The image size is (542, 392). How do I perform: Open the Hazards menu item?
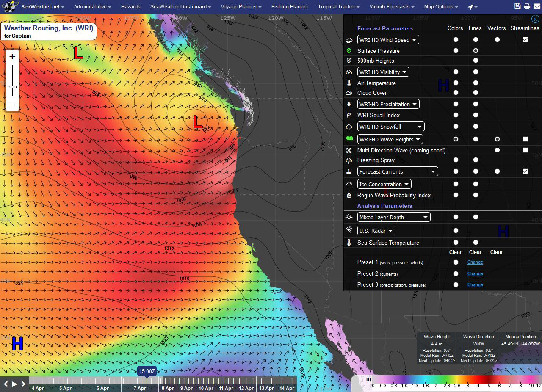pos(130,7)
